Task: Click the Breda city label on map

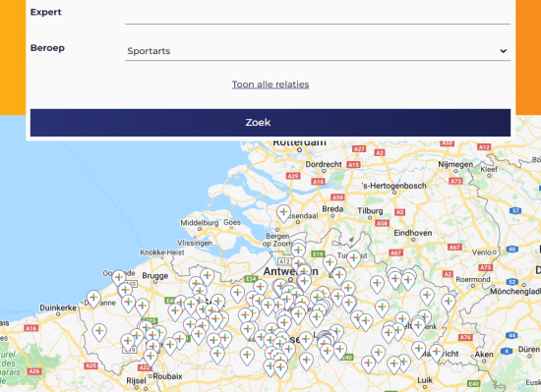Action: click(332, 209)
